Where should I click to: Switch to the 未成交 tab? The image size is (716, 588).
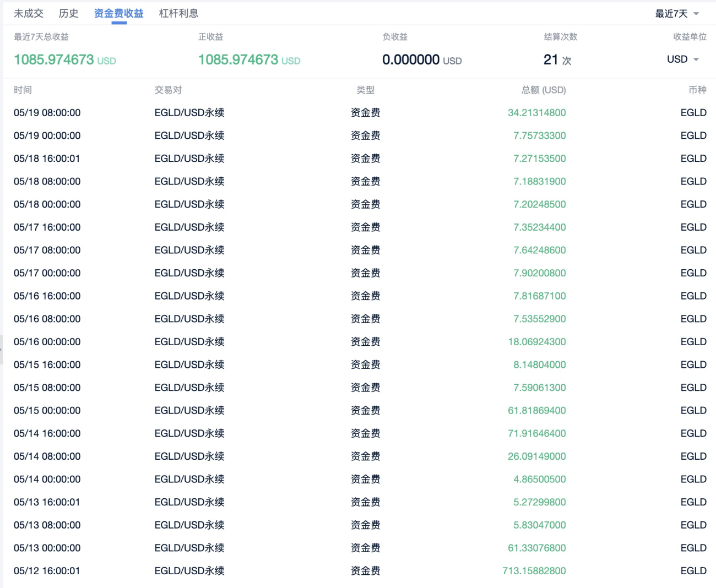click(29, 13)
